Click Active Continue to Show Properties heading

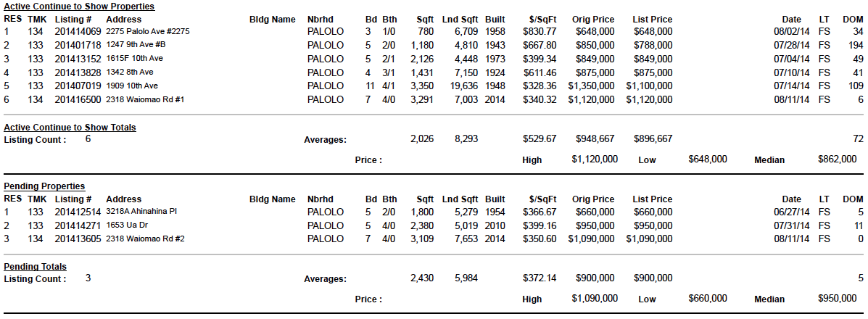pyautogui.click(x=79, y=7)
